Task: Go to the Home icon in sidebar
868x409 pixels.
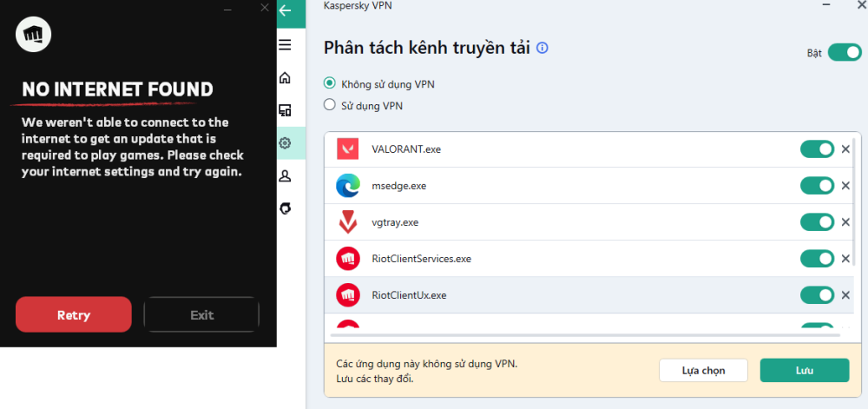Action: coord(285,77)
